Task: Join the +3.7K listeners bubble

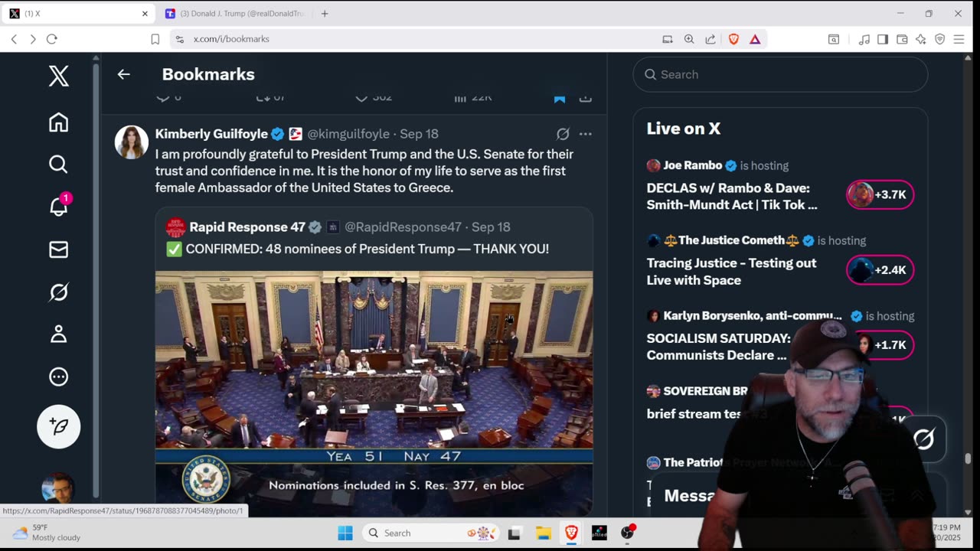Action: tap(880, 194)
